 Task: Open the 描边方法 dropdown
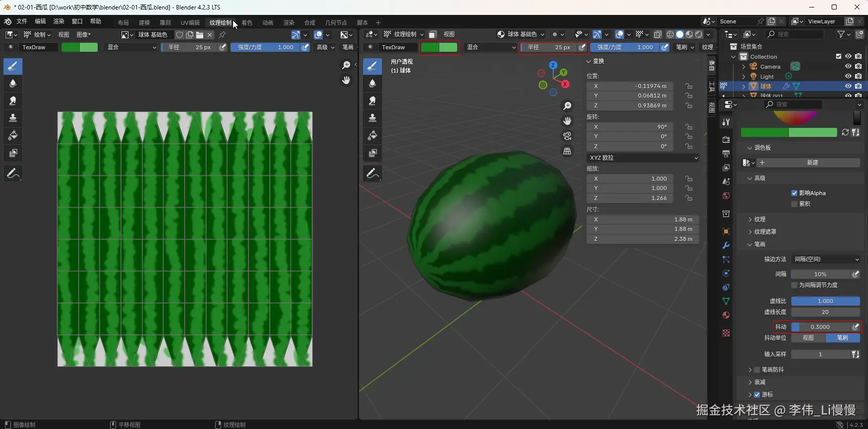825,259
